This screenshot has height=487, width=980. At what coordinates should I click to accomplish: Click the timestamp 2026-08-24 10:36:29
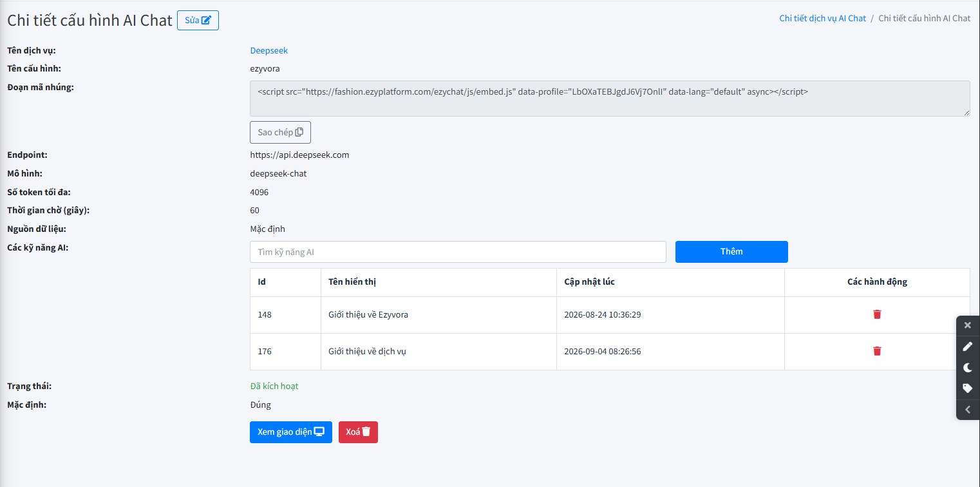coord(603,315)
